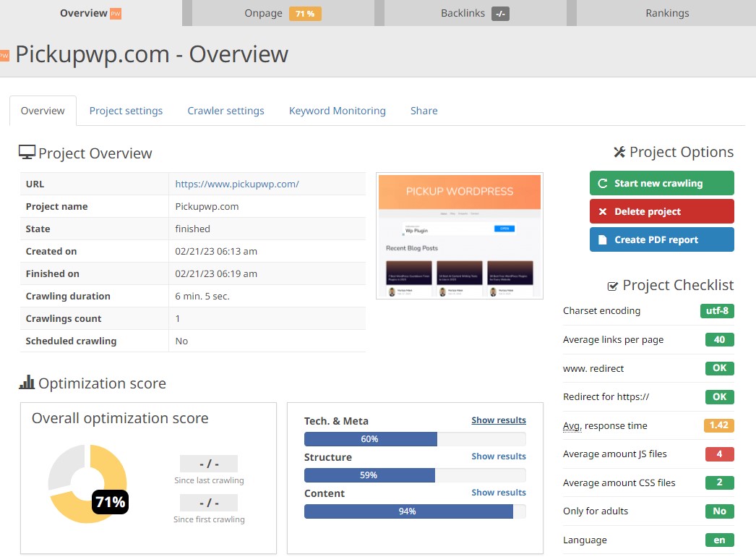Click the Delete project button
Screen dimensions: 756x557
point(661,211)
